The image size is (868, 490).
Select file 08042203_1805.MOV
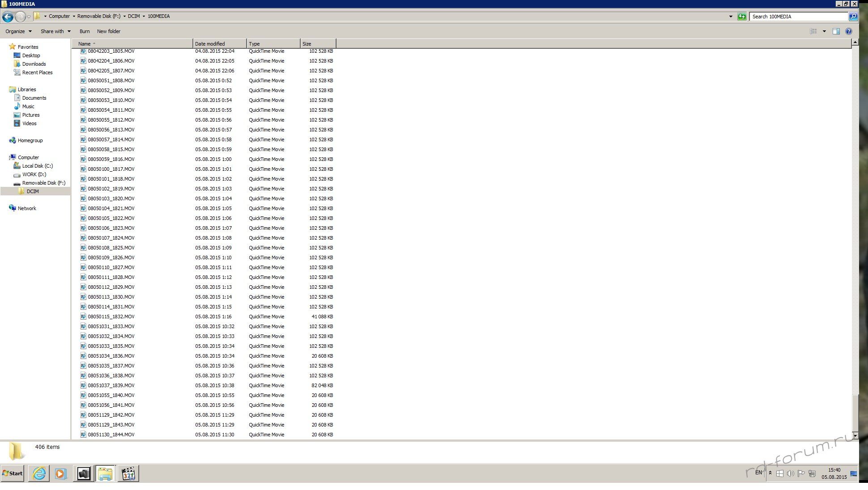point(111,51)
